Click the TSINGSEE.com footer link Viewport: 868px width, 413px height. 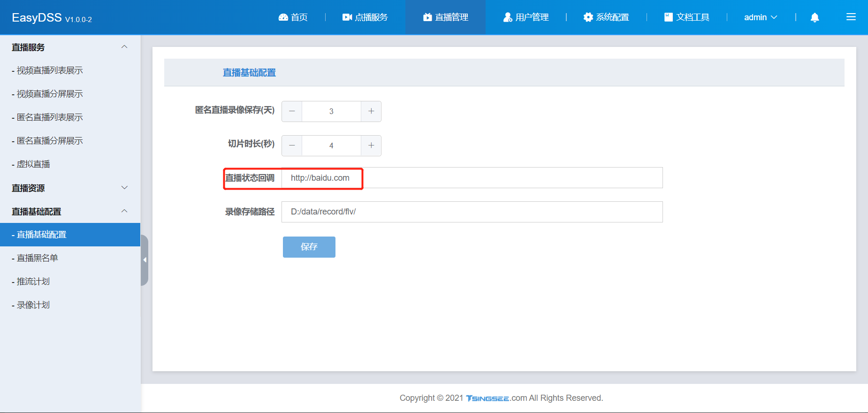pos(496,398)
